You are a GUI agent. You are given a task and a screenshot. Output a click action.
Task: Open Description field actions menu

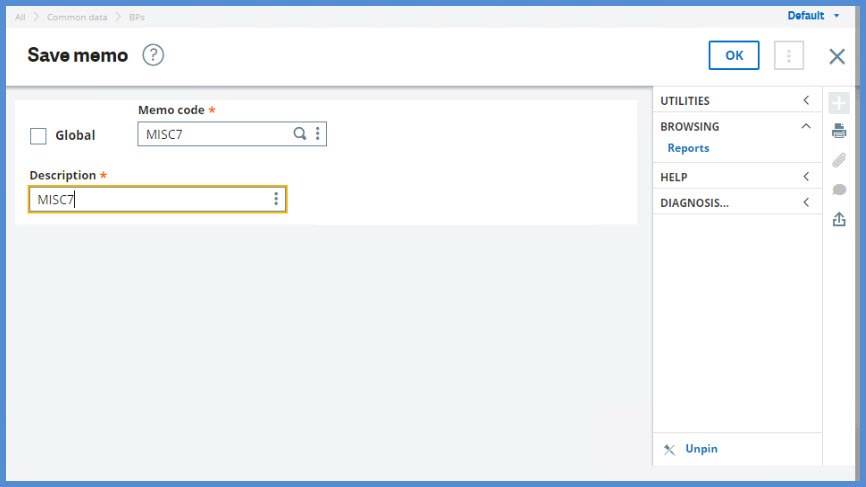tap(276, 199)
